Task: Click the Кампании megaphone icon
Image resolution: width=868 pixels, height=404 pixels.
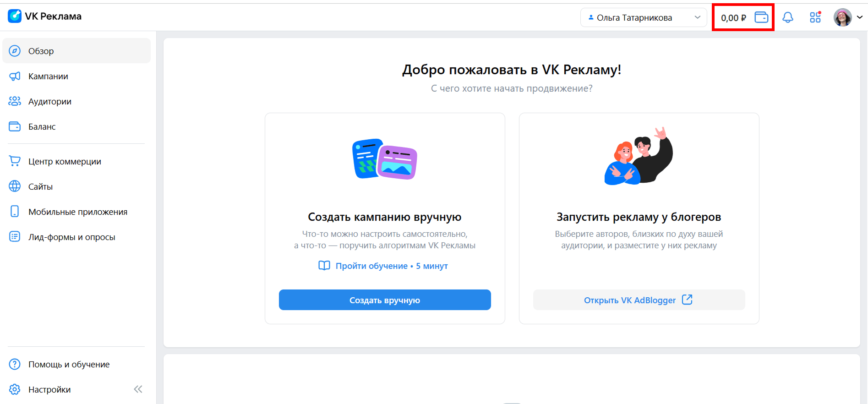Action: click(15, 76)
